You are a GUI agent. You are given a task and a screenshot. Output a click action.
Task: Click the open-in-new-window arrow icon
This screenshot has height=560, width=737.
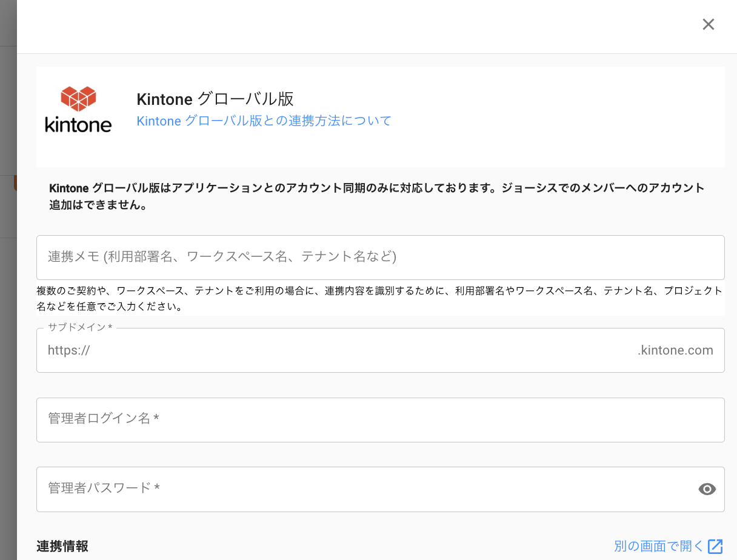click(x=715, y=546)
